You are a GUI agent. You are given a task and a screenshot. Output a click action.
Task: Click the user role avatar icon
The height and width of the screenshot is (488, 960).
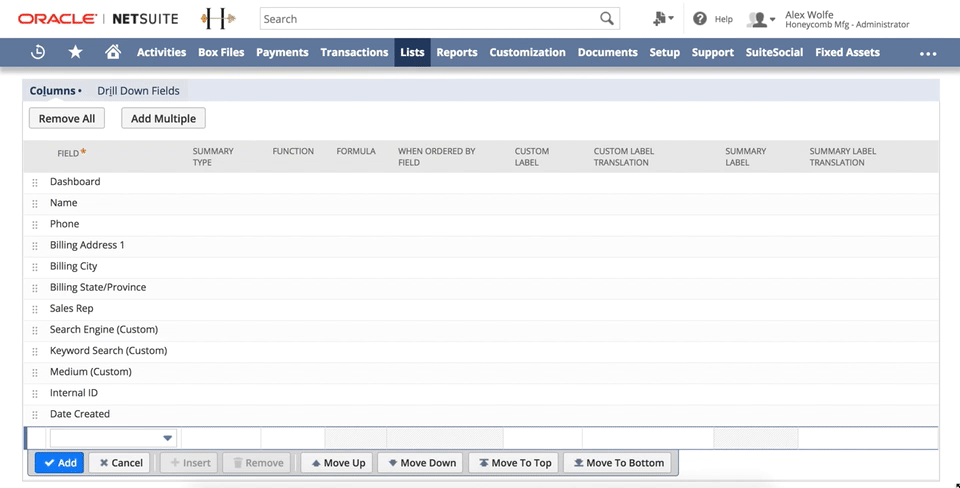point(760,19)
